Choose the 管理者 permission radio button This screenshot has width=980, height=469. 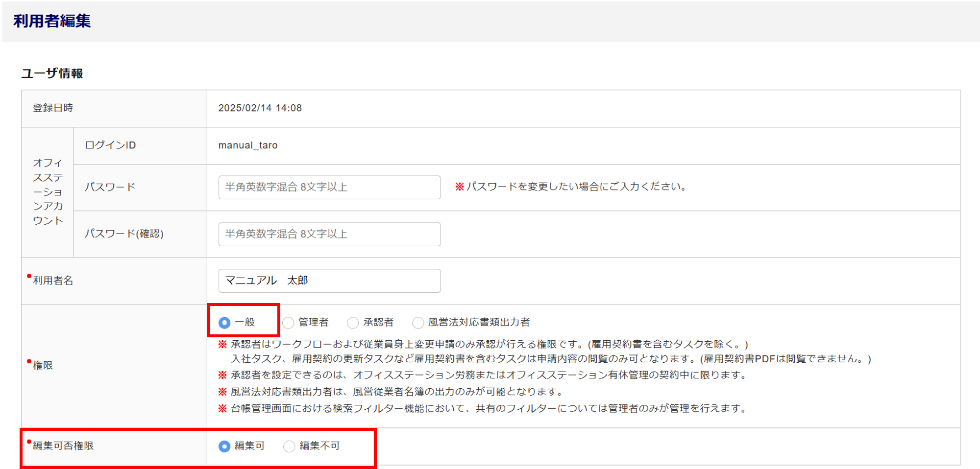[289, 323]
